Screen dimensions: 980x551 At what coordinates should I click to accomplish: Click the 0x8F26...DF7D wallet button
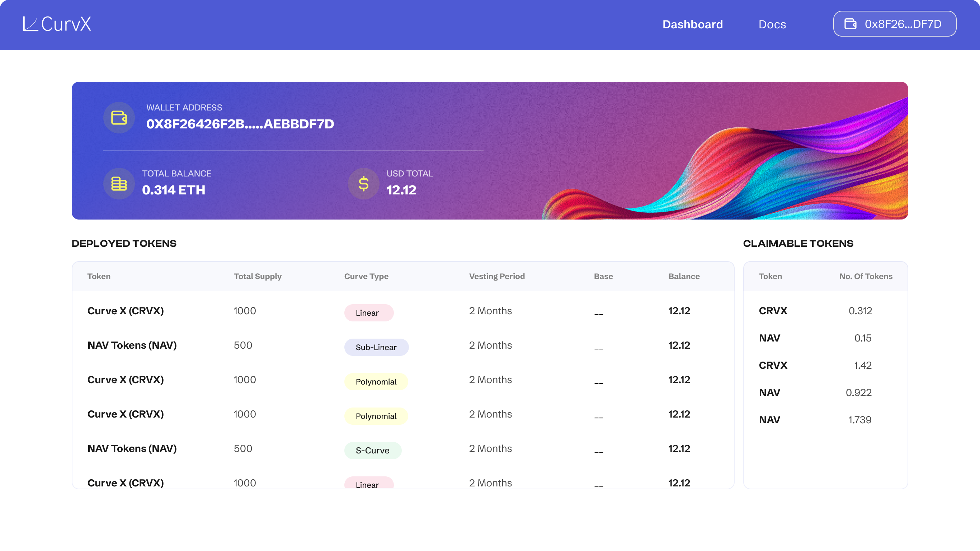pyautogui.click(x=895, y=24)
